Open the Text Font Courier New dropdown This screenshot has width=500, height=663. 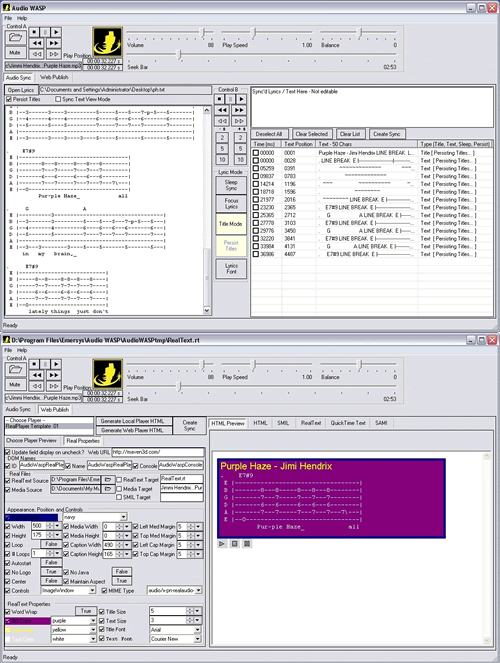click(x=197, y=639)
